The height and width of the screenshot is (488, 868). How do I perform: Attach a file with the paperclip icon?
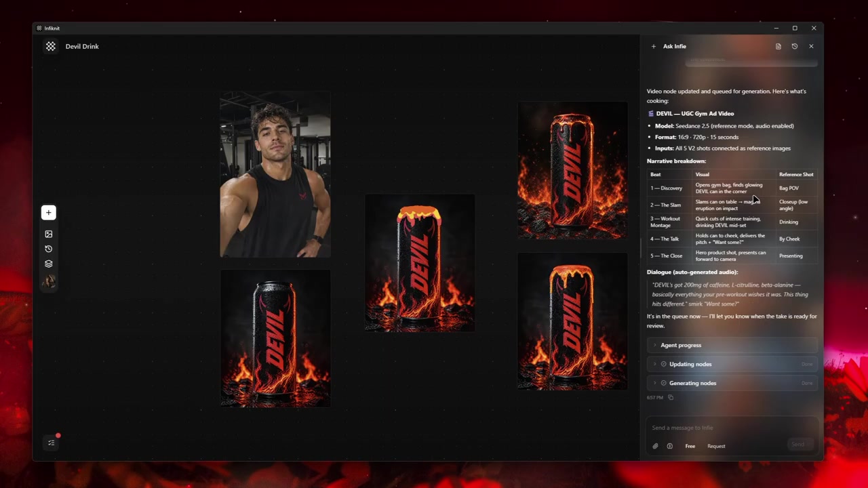pyautogui.click(x=655, y=446)
